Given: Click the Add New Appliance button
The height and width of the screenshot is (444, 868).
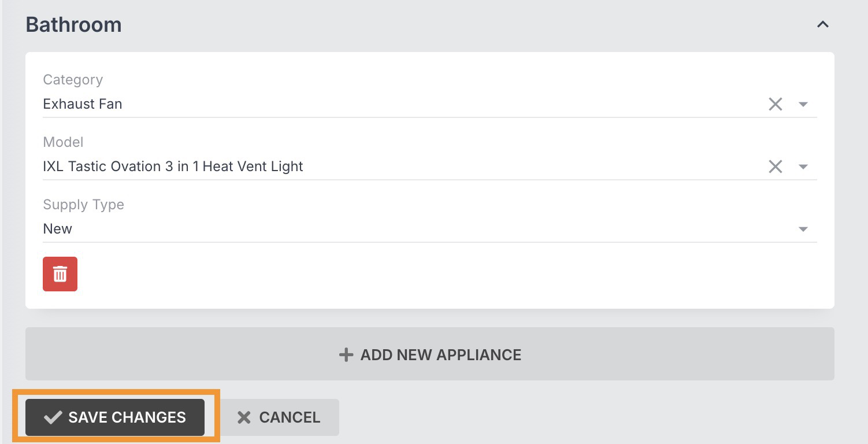Looking at the screenshot, I should [x=429, y=354].
